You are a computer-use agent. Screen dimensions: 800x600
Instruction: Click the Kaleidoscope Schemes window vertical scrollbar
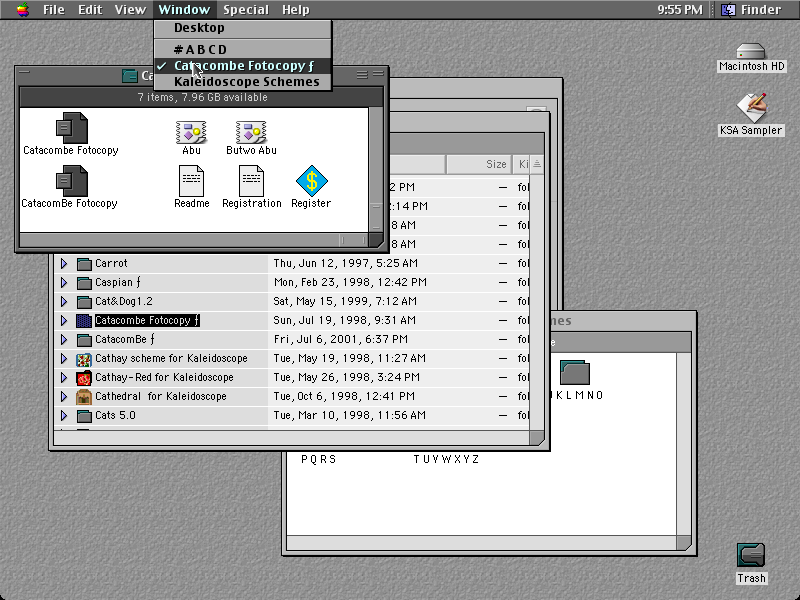point(684,443)
